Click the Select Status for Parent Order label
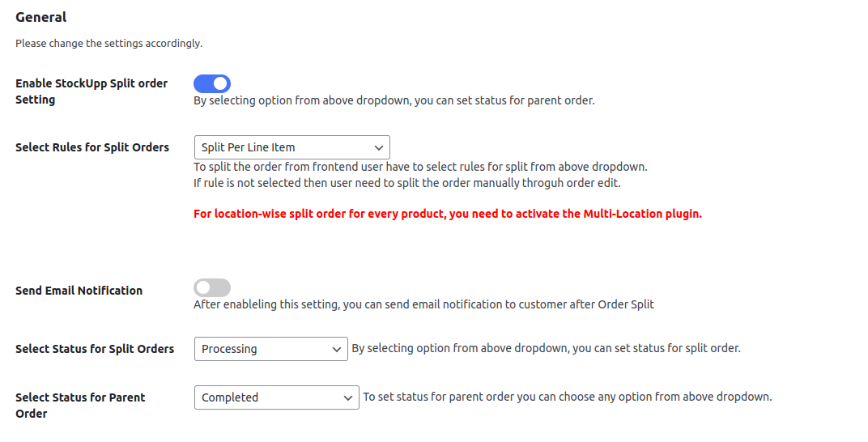868x442 pixels. tap(80, 405)
